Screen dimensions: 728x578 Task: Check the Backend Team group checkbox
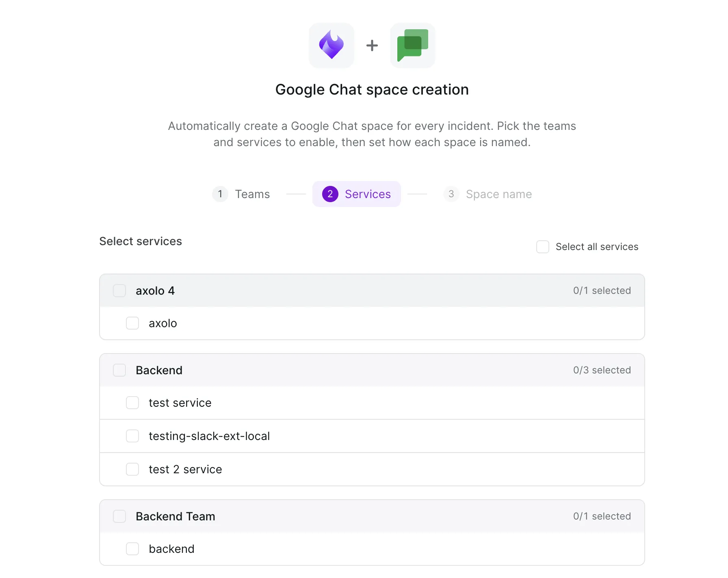coord(119,516)
